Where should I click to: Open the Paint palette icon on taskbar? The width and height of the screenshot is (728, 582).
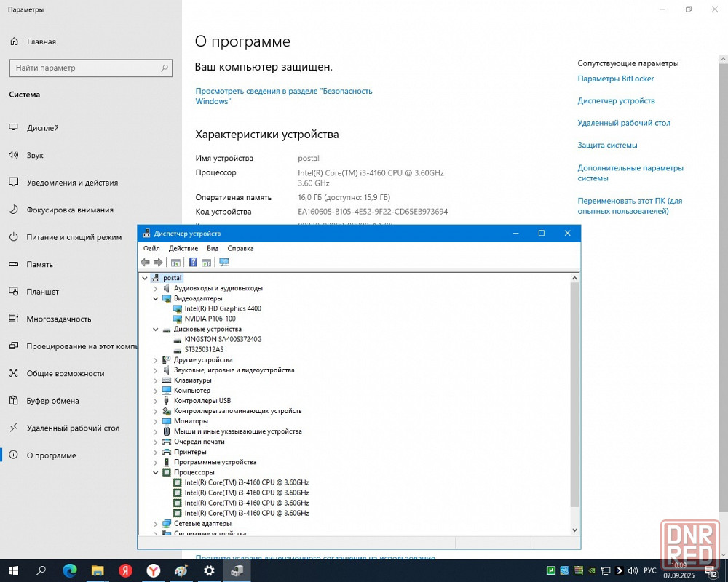tap(181, 571)
